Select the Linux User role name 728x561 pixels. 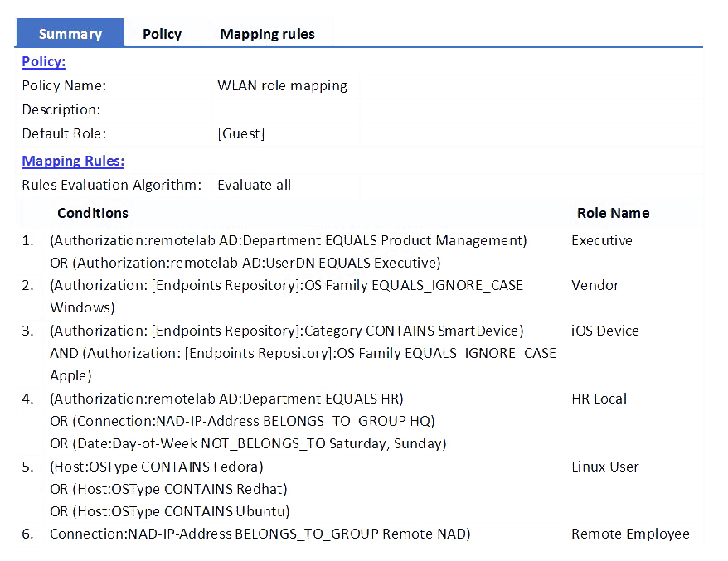point(604,467)
